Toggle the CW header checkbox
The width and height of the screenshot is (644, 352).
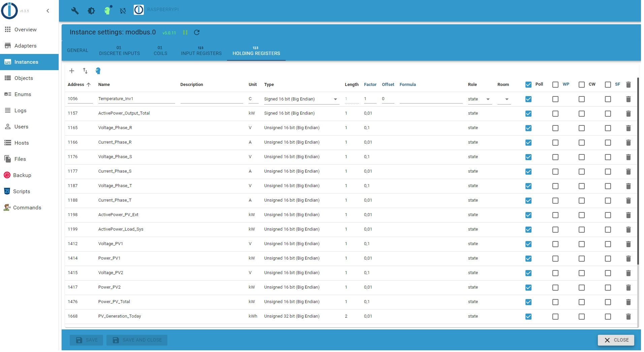(x=582, y=85)
